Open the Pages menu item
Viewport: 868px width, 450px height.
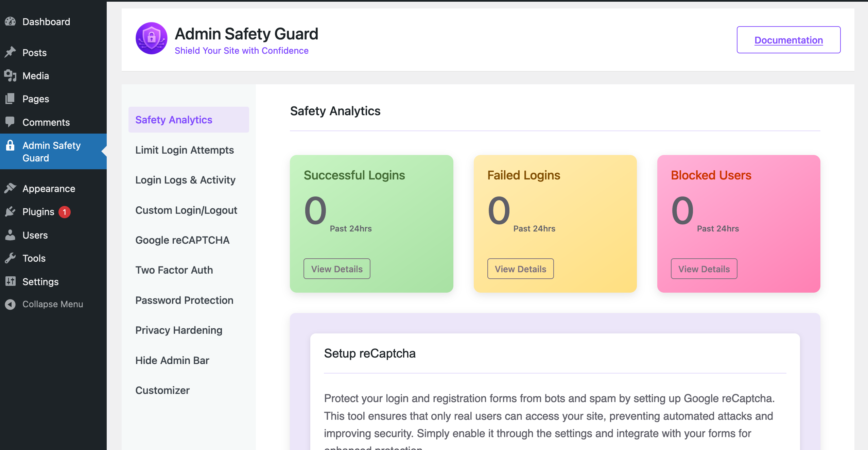coord(53,99)
